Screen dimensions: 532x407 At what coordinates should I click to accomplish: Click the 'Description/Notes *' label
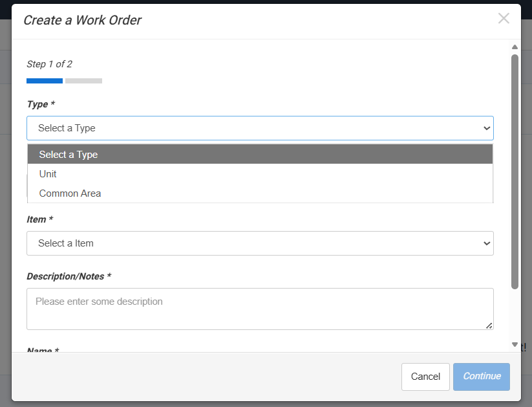[x=69, y=276]
